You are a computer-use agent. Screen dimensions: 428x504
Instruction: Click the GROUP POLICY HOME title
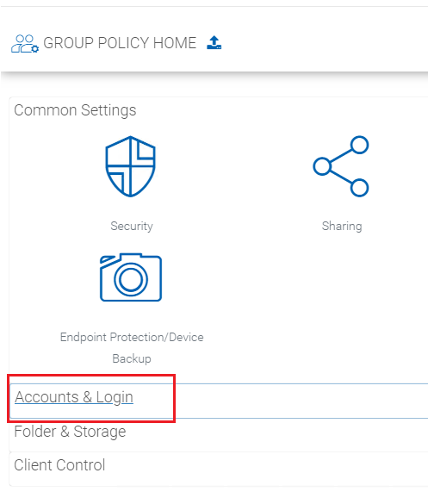click(x=120, y=43)
